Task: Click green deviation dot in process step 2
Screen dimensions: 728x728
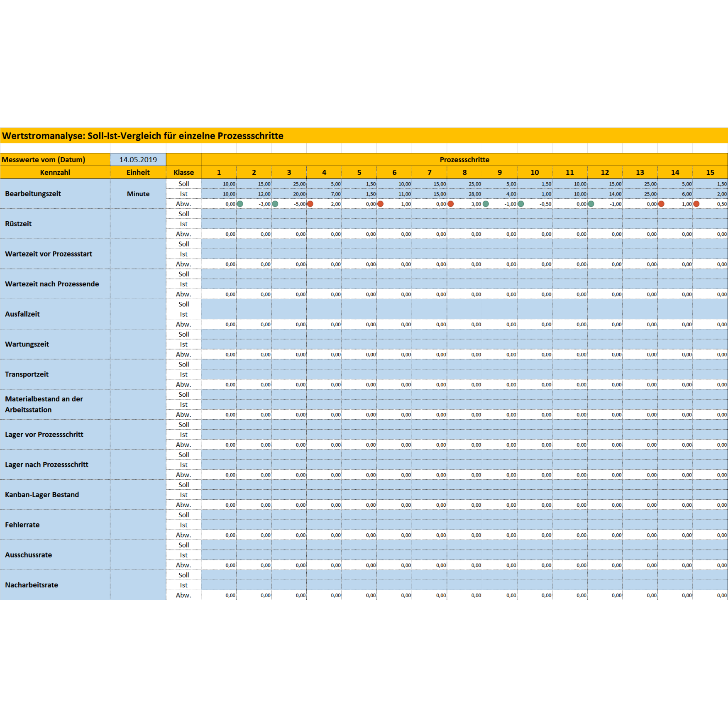Action: 240,204
